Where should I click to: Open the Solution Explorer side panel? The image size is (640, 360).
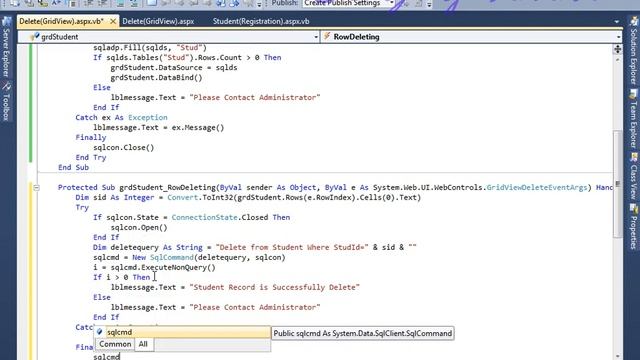coord(633,51)
